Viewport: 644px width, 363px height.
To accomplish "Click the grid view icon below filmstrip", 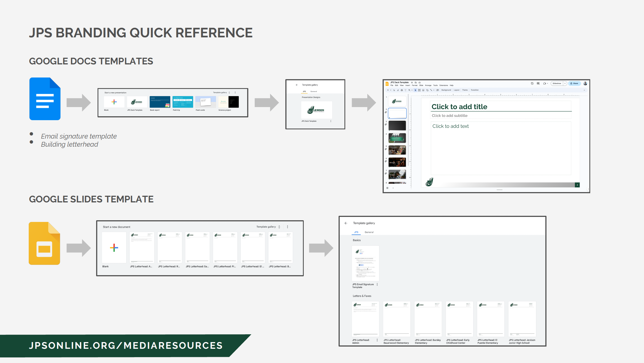I will 387,188.
